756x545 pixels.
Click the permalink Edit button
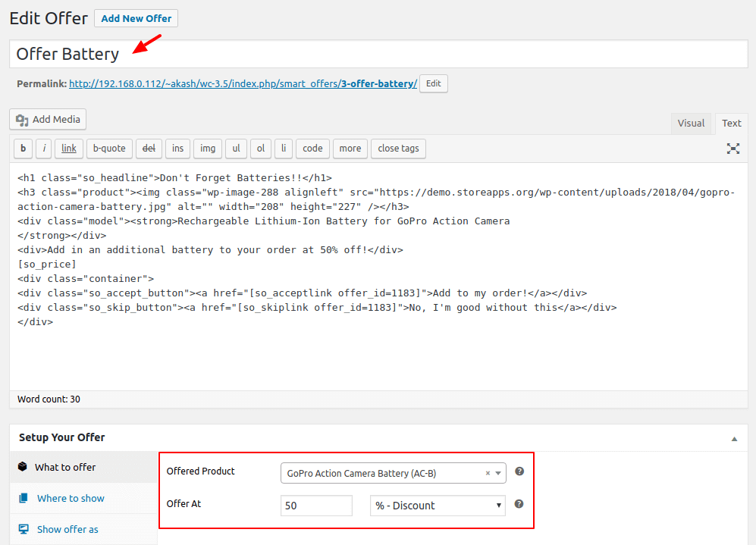[x=434, y=83]
